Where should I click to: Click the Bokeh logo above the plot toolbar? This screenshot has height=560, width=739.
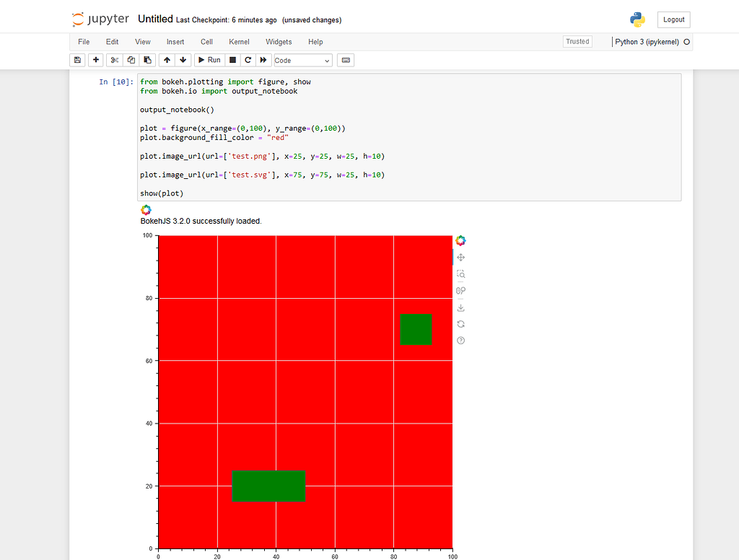pyautogui.click(x=460, y=240)
